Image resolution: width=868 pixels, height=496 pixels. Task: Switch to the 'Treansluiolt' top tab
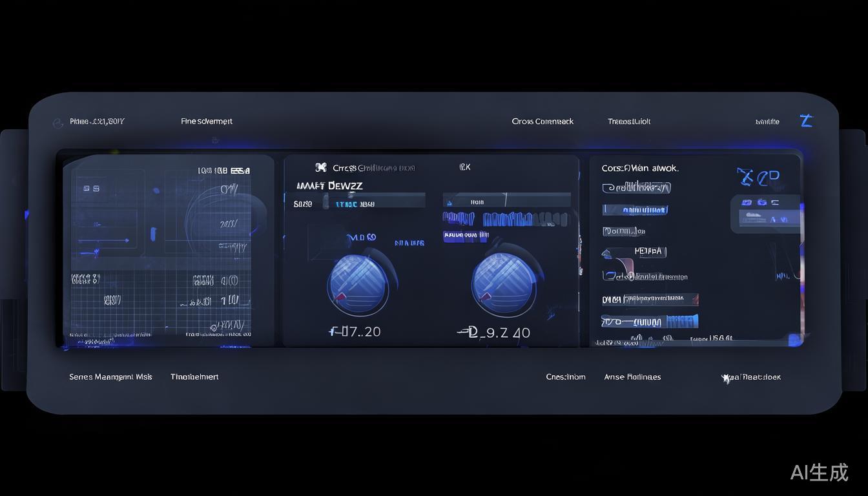tap(628, 121)
